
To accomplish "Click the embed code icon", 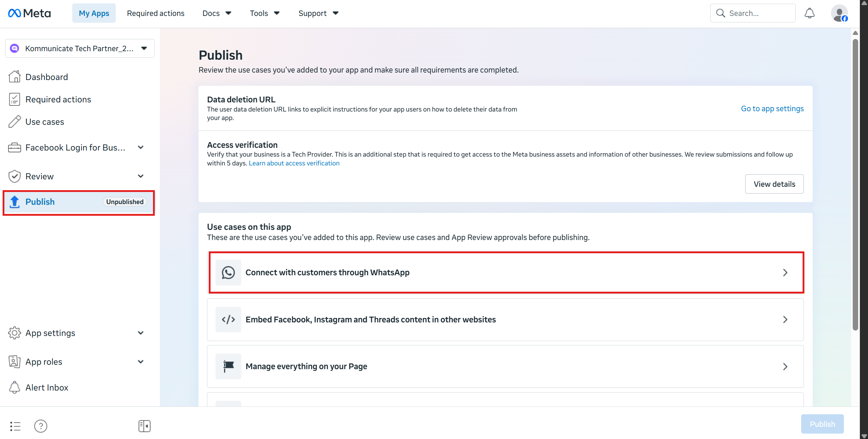I will click(x=228, y=319).
